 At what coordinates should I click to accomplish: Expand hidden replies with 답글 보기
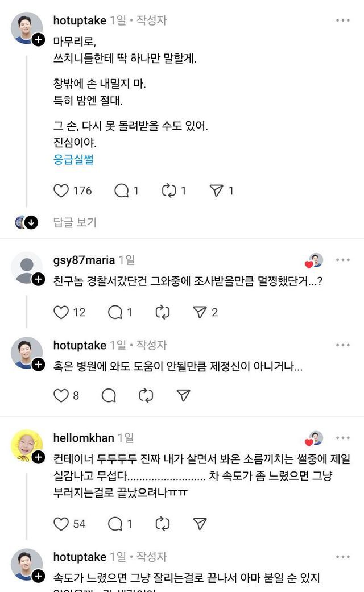[x=75, y=222]
